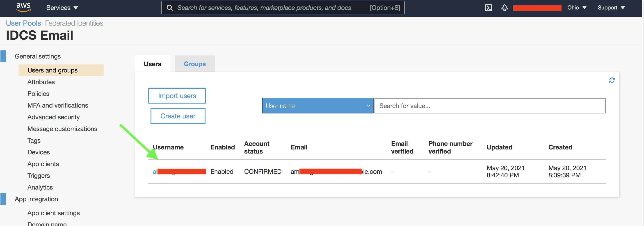Open Message customizations in sidebar
Viewport: 644px width, 226px height.
pos(62,129)
